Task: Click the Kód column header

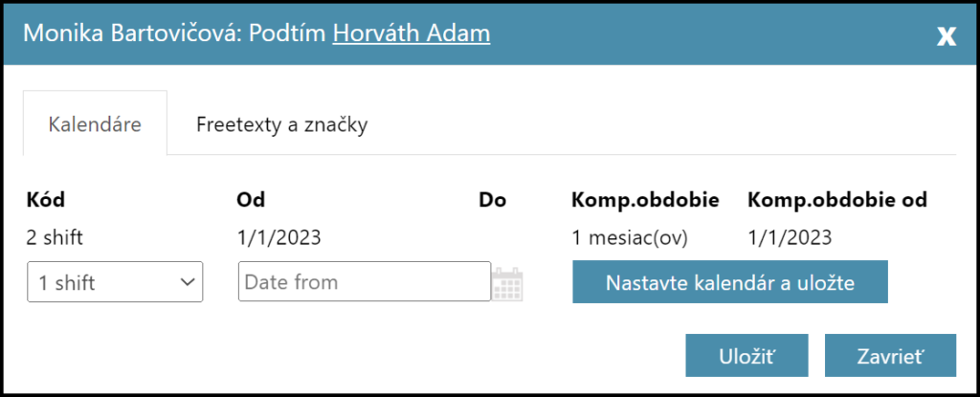Action: coord(46,201)
